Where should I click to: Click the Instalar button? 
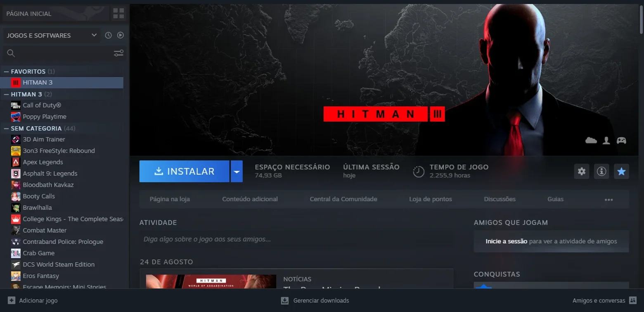[x=184, y=171]
